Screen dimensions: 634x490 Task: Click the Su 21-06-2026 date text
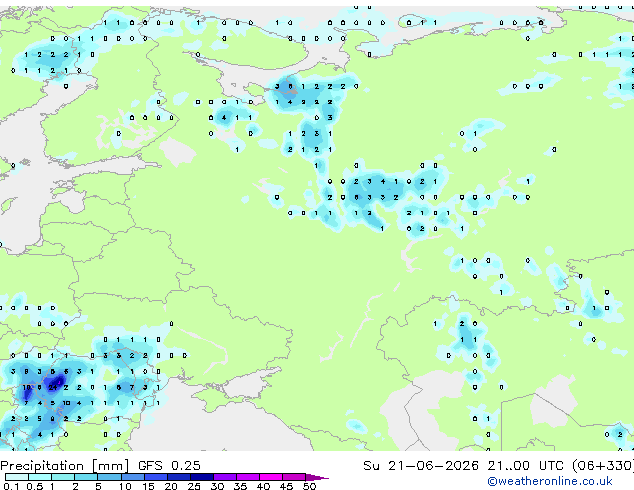click(x=421, y=466)
